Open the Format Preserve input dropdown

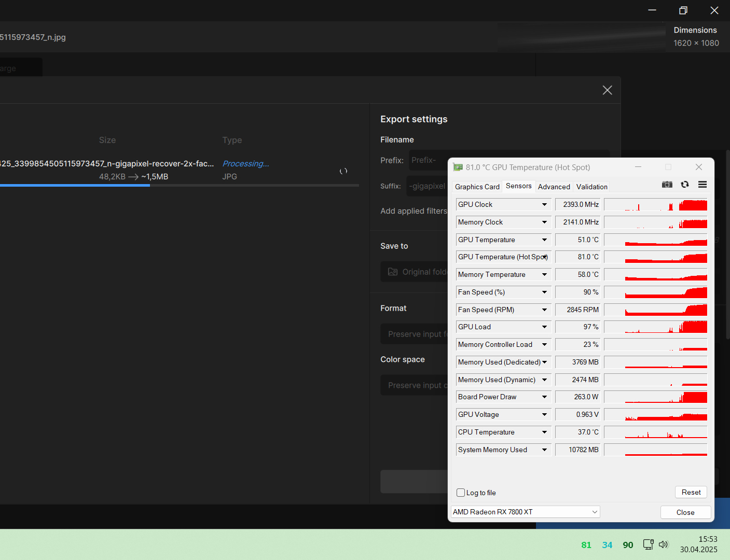[x=414, y=334]
